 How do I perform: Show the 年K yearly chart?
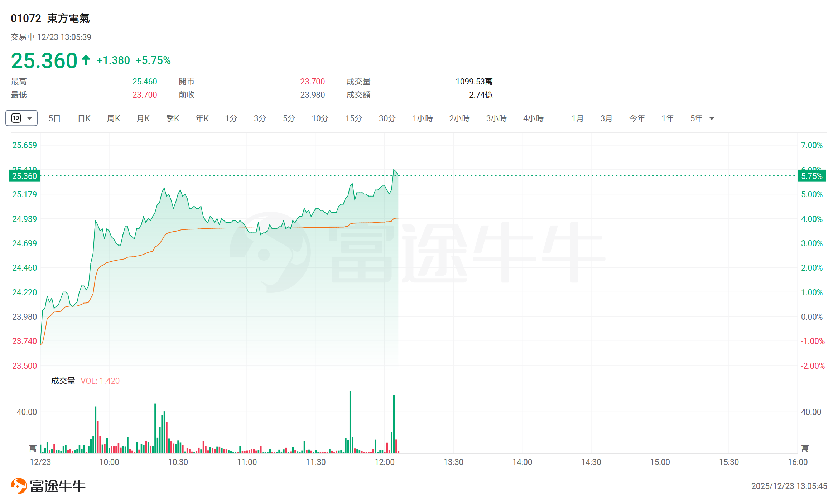pos(202,118)
